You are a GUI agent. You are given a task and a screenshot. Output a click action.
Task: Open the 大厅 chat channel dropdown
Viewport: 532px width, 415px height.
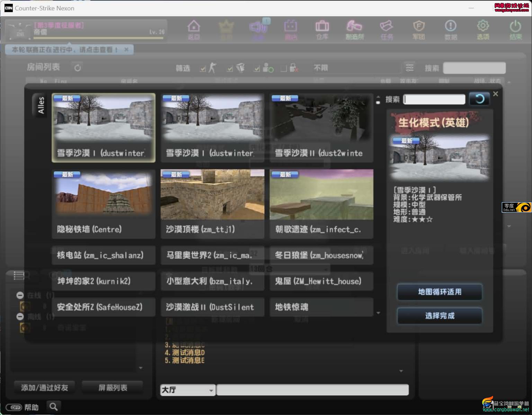point(188,390)
